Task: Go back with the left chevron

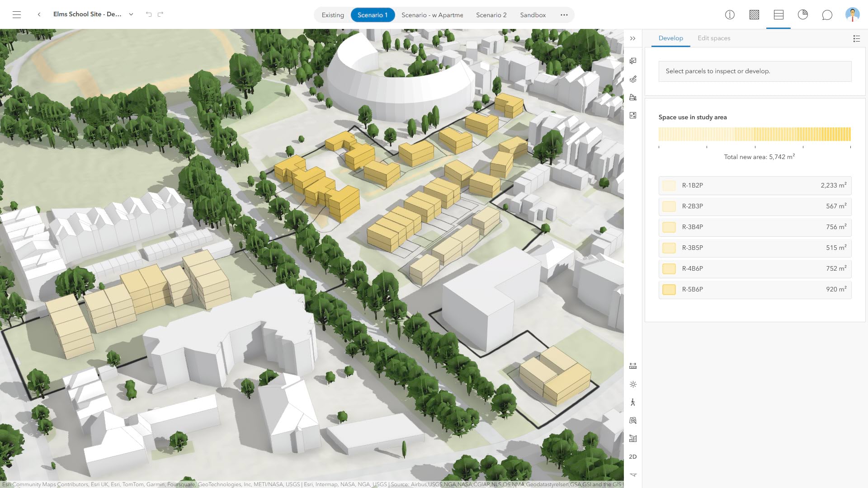Action: (x=39, y=14)
